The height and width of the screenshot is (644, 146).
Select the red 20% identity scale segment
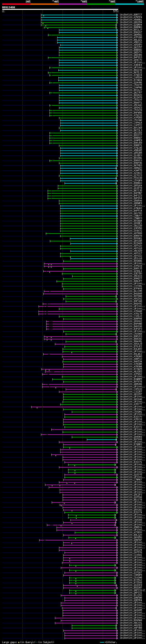[x=16, y=4]
